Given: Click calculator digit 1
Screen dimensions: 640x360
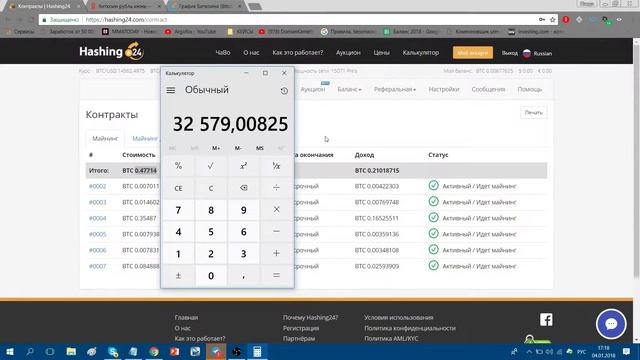Looking at the screenshot, I should 178,254.
